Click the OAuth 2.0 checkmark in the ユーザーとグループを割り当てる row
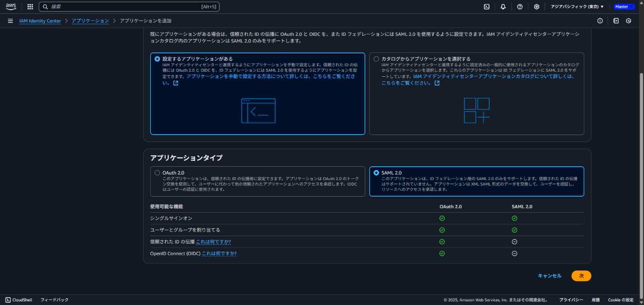 click(x=442, y=230)
